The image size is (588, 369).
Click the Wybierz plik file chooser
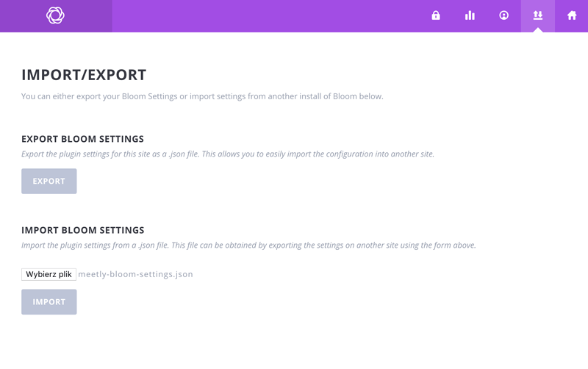pyautogui.click(x=49, y=274)
